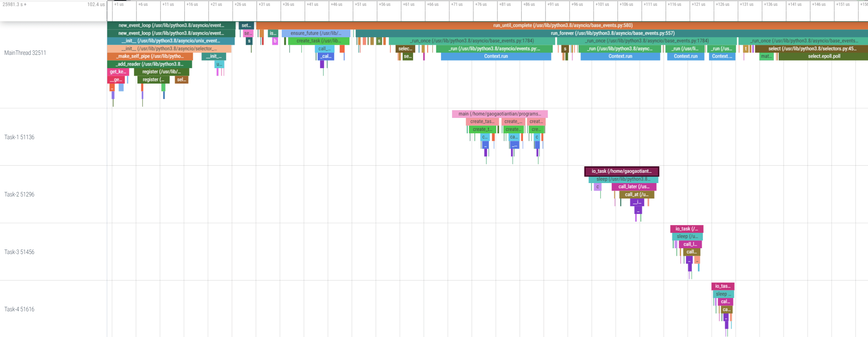
Task: Click a Context.run span in MainThread
Action: [x=496, y=56]
